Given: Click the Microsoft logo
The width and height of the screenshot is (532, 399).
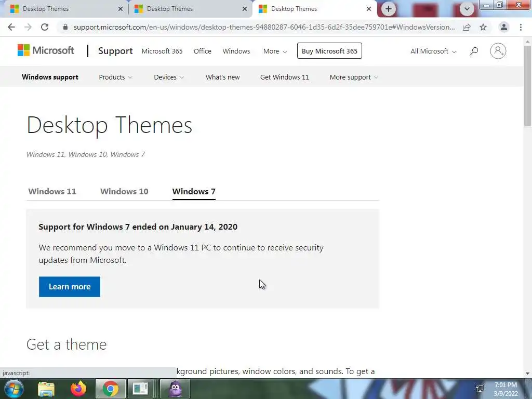Looking at the screenshot, I should click(x=46, y=50).
